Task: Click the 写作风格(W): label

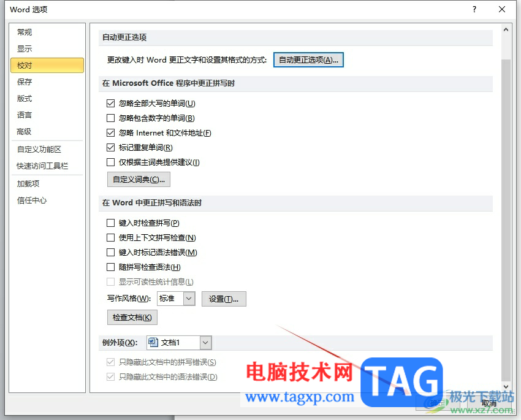Action: 129,299
